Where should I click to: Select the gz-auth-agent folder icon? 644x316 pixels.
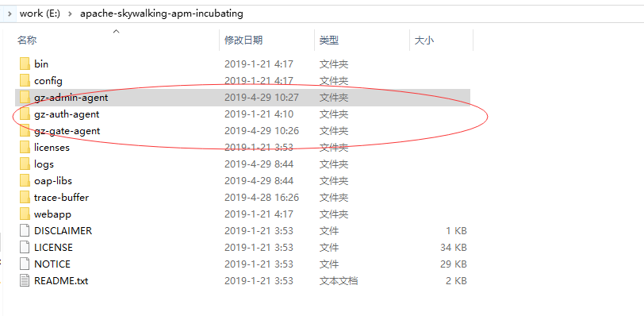(x=25, y=114)
